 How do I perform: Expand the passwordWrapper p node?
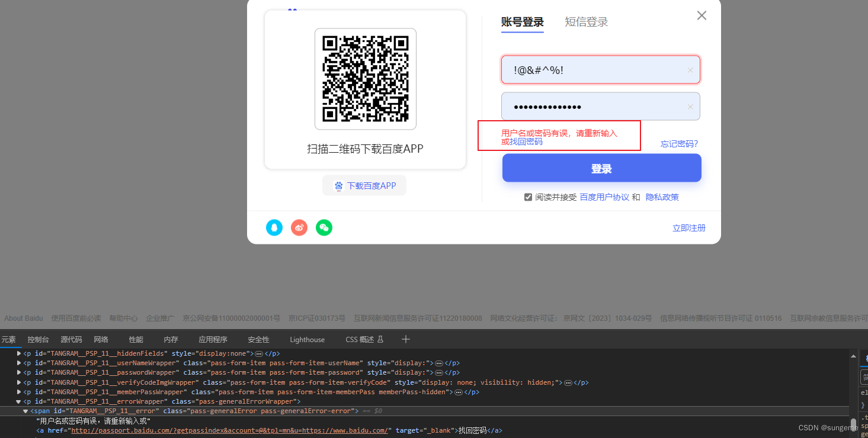pos(19,372)
